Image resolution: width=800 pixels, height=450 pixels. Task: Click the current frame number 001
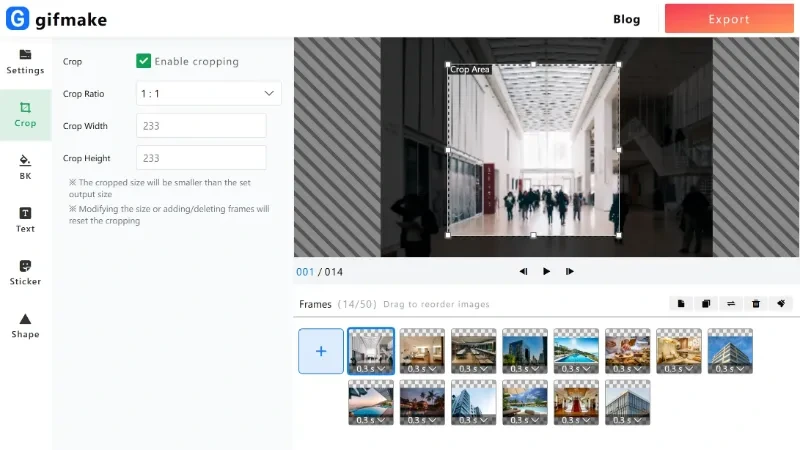305,272
